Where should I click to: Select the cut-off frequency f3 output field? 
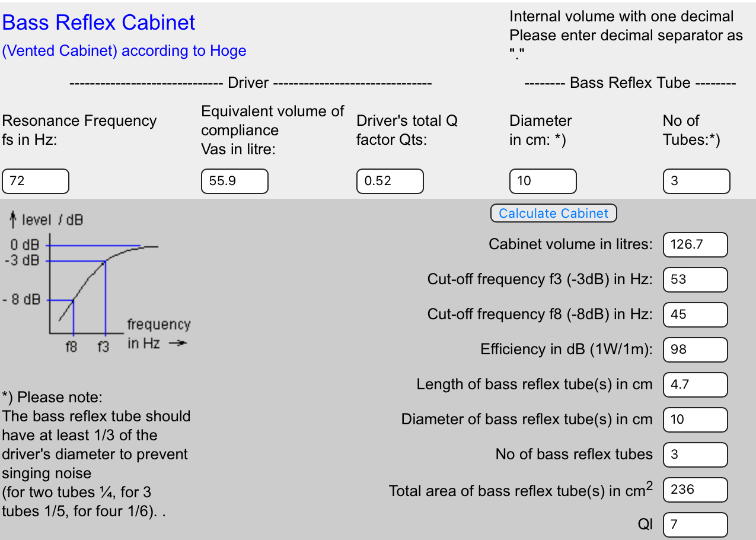(x=695, y=279)
